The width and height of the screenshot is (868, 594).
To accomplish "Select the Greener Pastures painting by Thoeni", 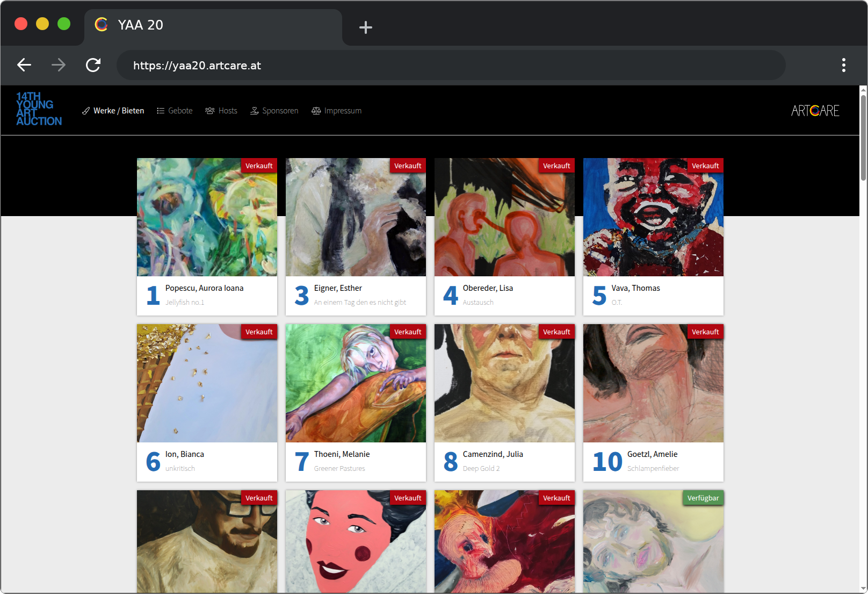I will (x=356, y=383).
